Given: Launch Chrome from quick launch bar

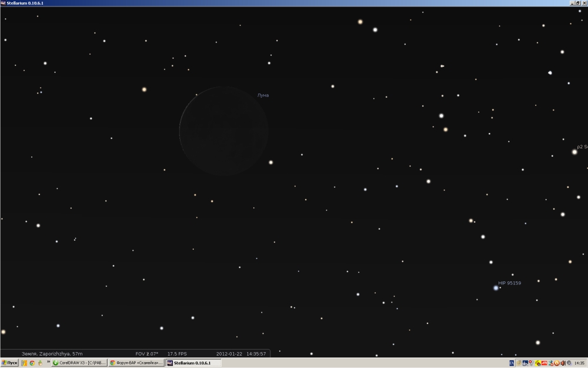Looking at the screenshot, I should point(32,363).
